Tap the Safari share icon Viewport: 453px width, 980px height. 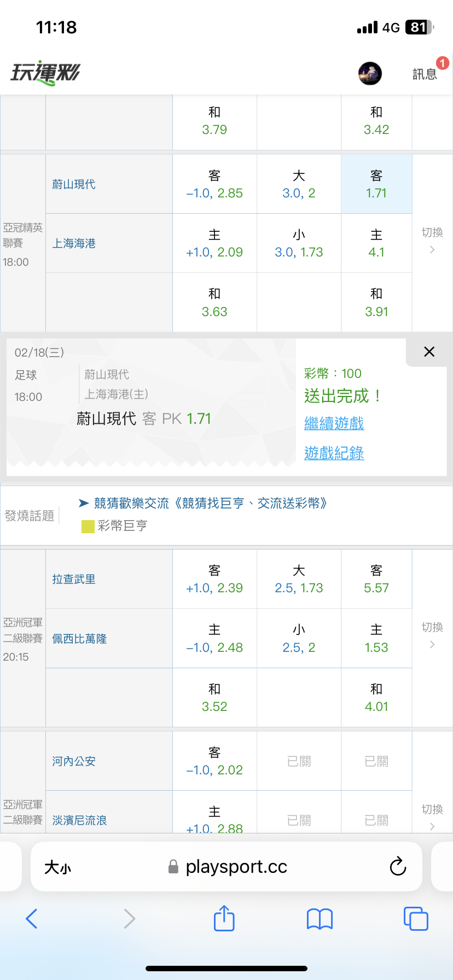224,918
